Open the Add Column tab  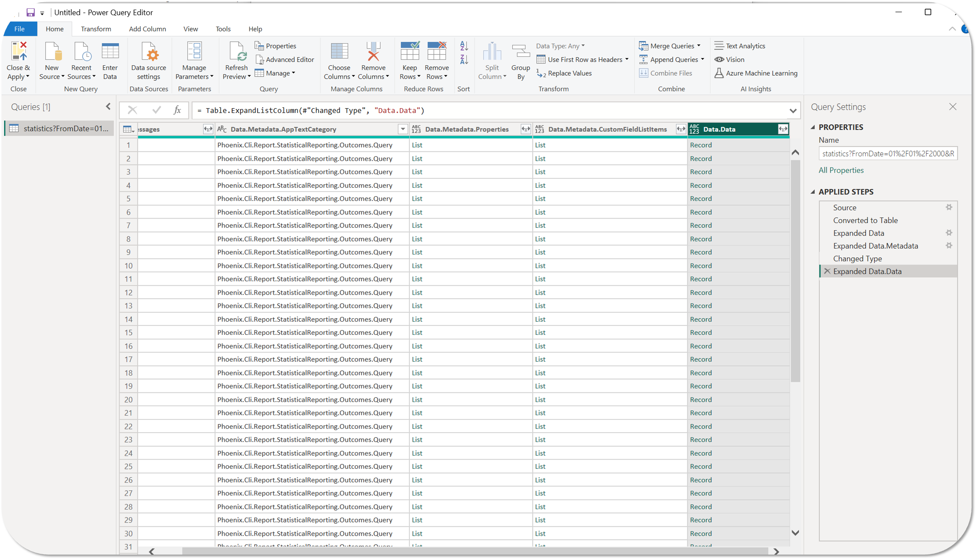pos(147,29)
